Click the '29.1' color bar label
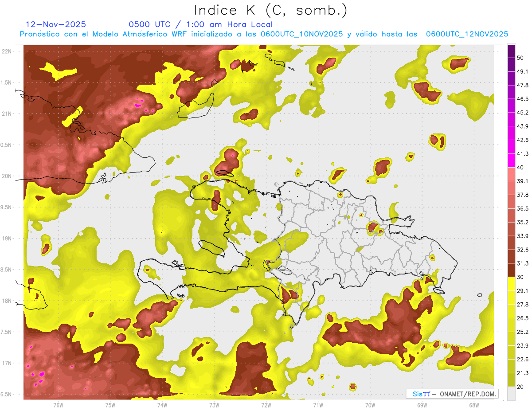532x411 pixels. click(x=522, y=290)
